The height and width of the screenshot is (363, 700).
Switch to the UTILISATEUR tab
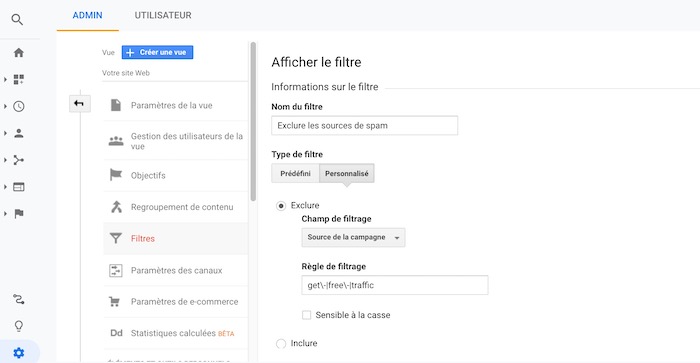pos(163,15)
